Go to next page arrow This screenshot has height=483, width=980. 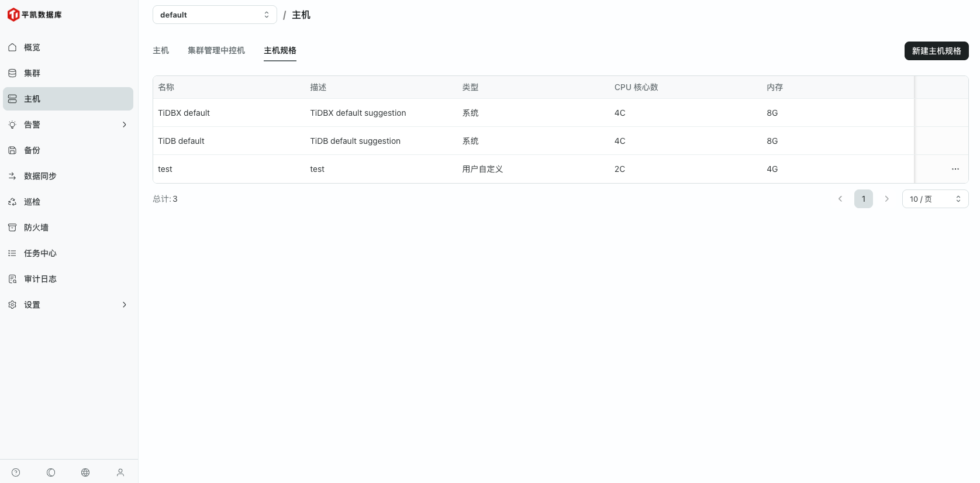point(886,199)
